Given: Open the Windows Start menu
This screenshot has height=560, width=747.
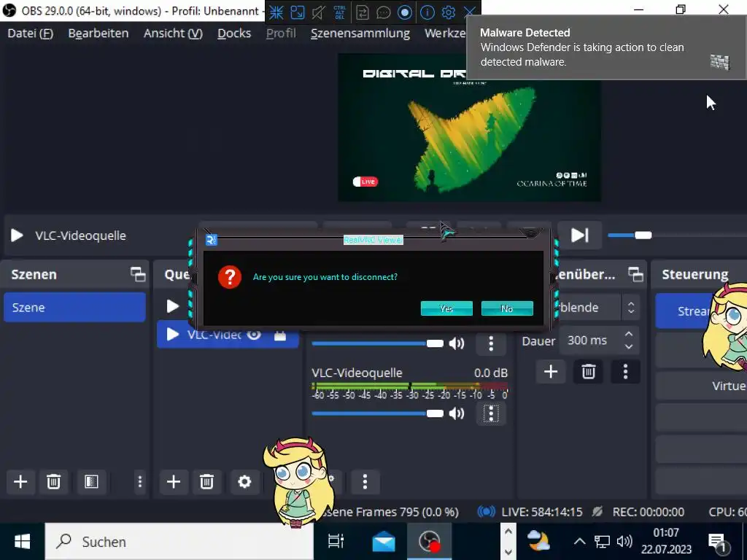Looking at the screenshot, I should point(22,542).
